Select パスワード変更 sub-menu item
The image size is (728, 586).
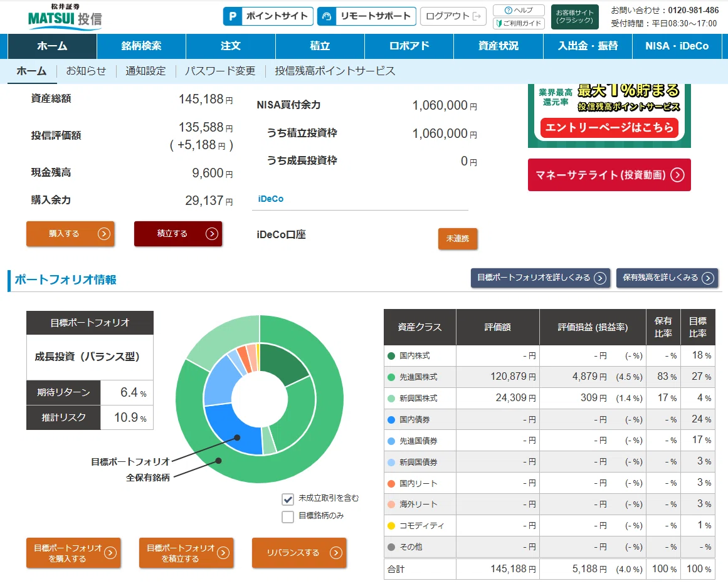tap(220, 71)
